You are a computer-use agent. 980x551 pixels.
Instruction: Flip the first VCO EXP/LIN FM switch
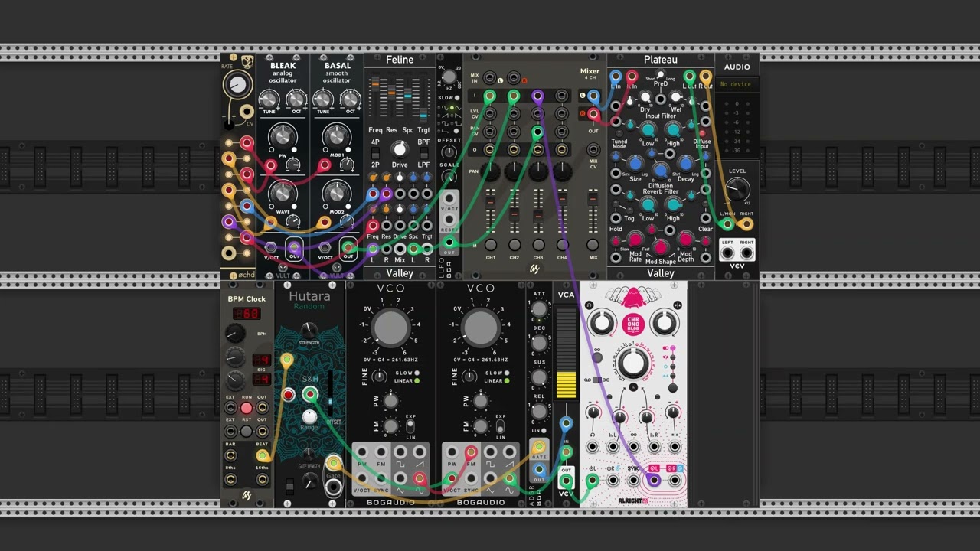(x=411, y=425)
